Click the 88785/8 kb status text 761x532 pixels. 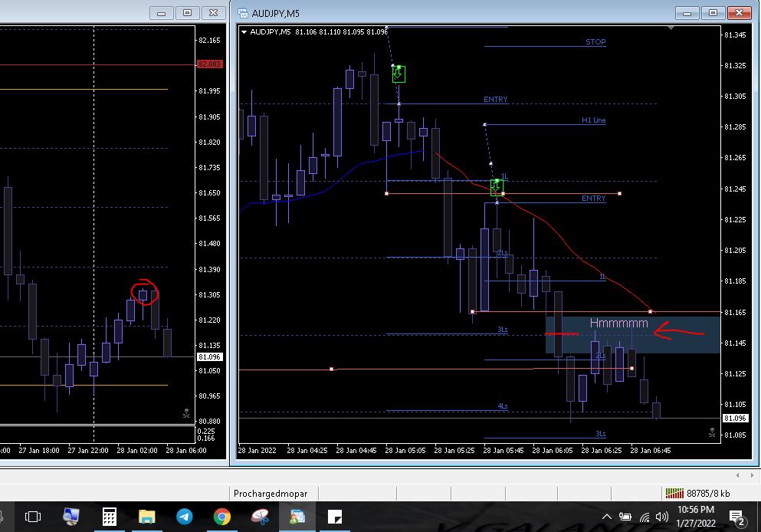coord(708,493)
